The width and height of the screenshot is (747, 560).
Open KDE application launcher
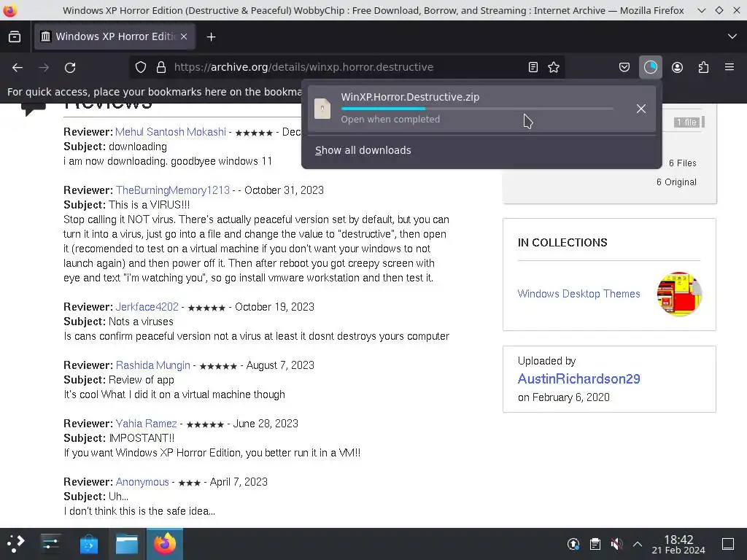16,543
